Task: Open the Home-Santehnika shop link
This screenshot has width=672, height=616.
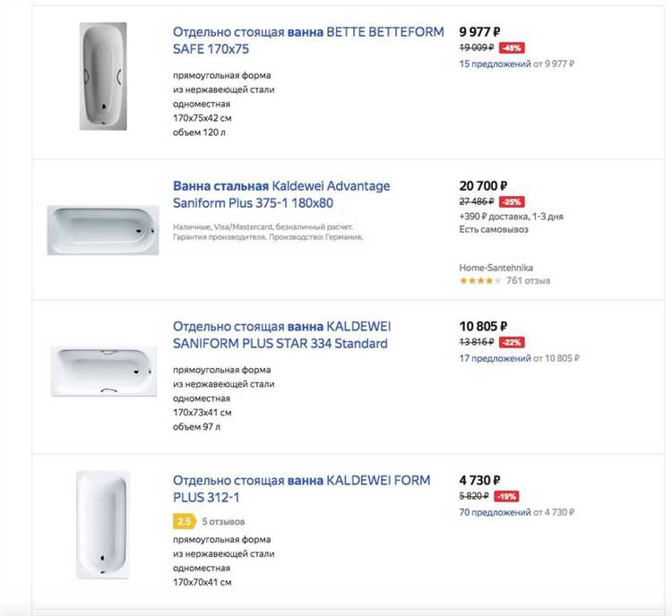Action: pos(494,266)
